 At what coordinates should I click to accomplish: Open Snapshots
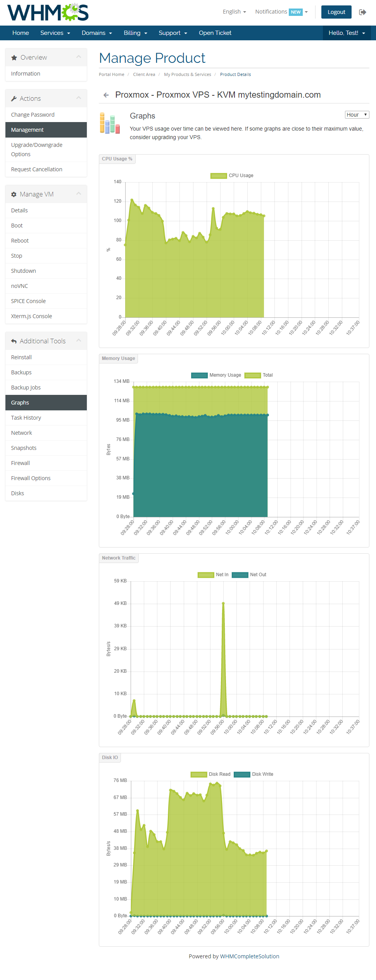pyautogui.click(x=46, y=448)
